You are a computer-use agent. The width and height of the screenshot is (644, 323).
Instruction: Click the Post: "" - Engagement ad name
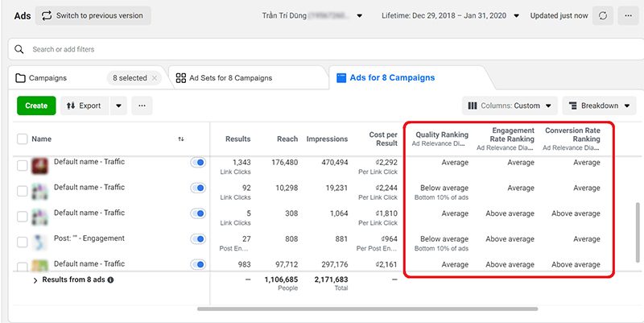point(89,238)
